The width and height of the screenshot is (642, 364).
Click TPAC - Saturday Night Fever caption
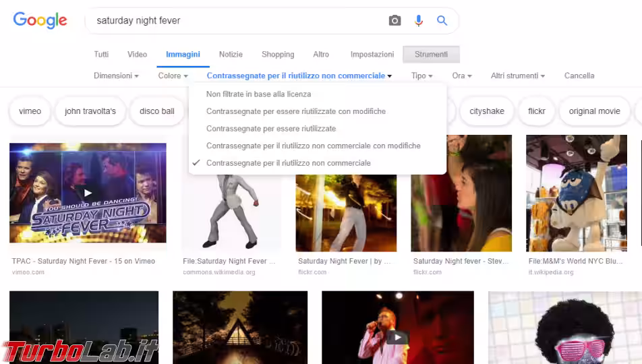pyautogui.click(x=84, y=262)
